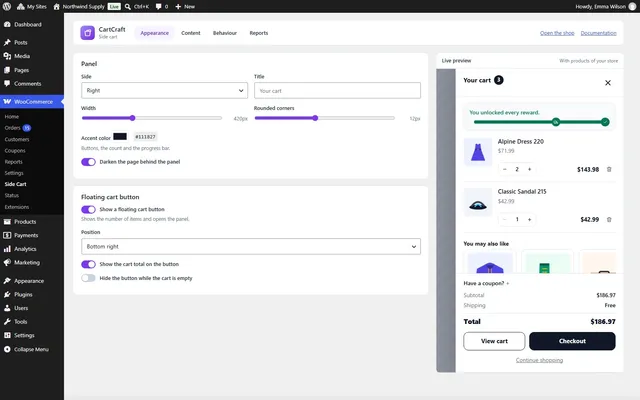Switch to the Behaviour tab
The image size is (640, 400).
pos(224,33)
